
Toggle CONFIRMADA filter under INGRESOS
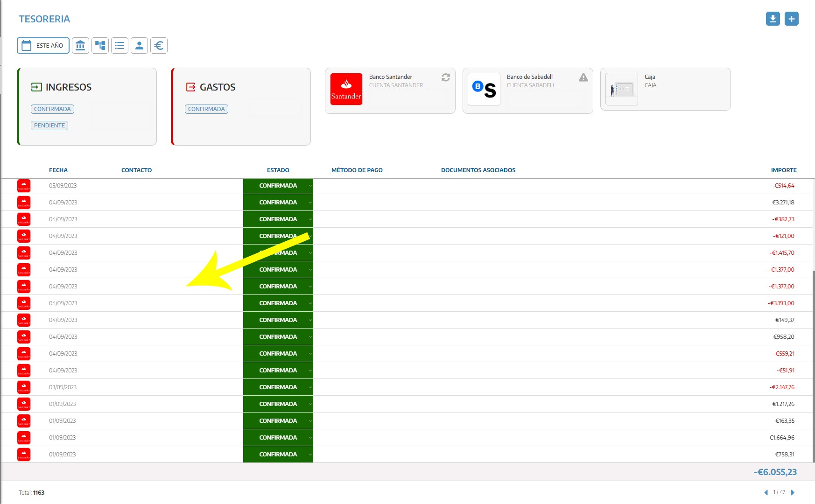tap(52, 109)
